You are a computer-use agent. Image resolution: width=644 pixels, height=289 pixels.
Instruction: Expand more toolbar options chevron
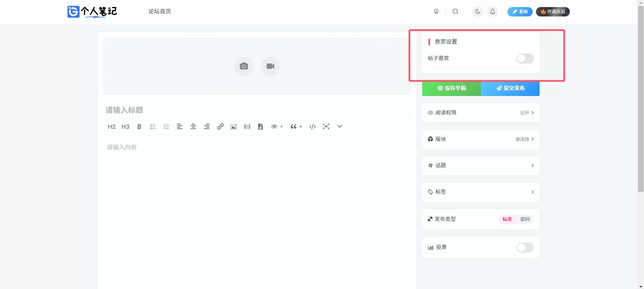[x=340, y=127]
